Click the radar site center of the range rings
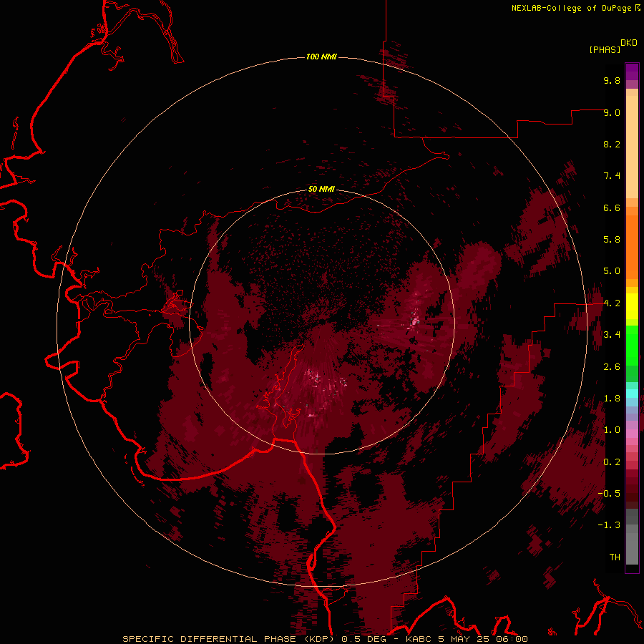 click(321, 321)
